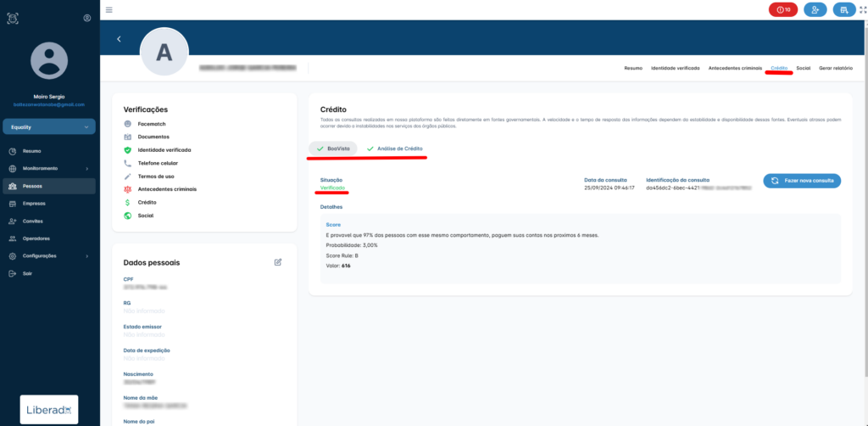
Task: Click Fazer nova consulta button
Action: tap(802, 181)
